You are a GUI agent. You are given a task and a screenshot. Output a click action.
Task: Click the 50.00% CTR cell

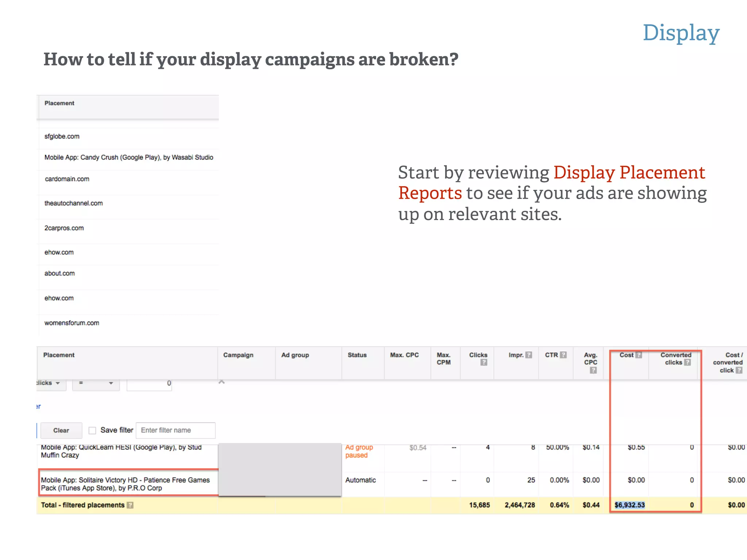pos(557,447)
